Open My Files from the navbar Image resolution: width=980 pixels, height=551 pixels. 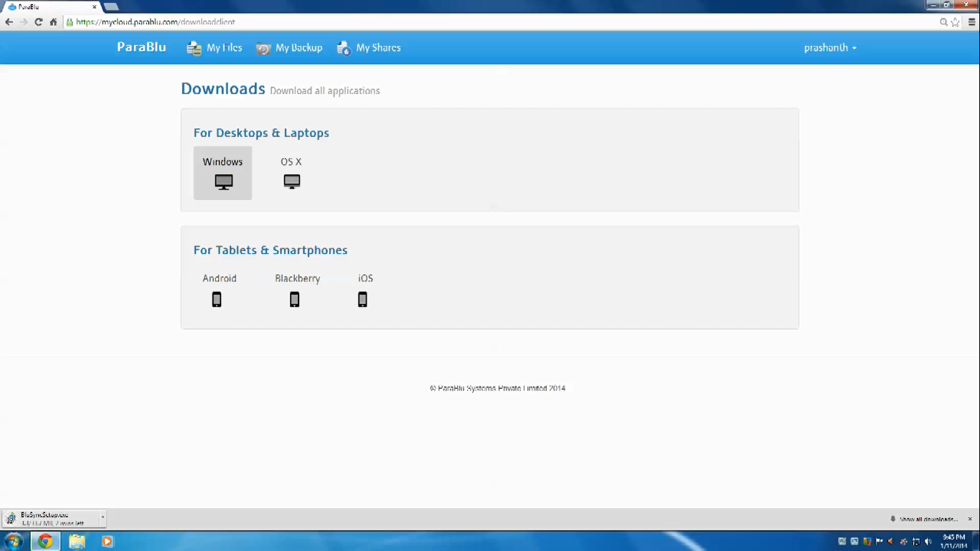tap(215, 48)
